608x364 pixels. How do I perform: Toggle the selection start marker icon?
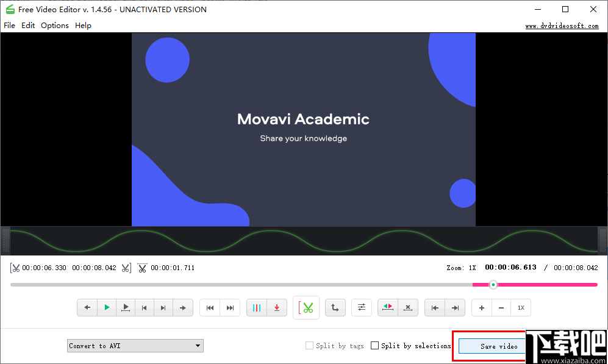pyautogui.click(x=387, y=307)
